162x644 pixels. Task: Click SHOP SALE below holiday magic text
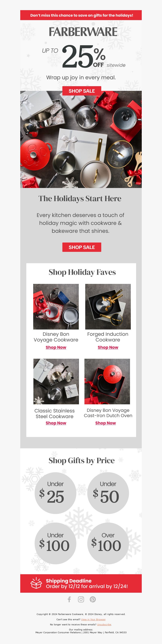tap(82, 247)
